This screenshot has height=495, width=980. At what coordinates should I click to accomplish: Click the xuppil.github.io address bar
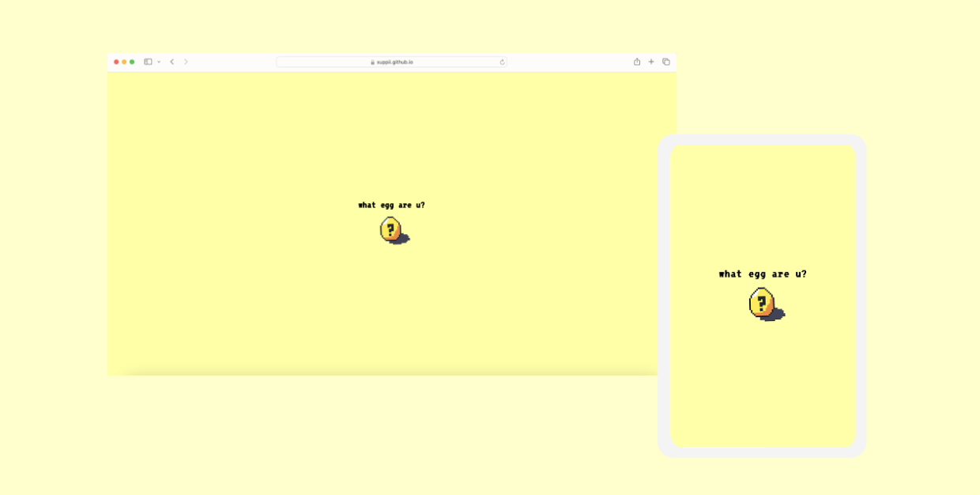[x=391, y=62]
